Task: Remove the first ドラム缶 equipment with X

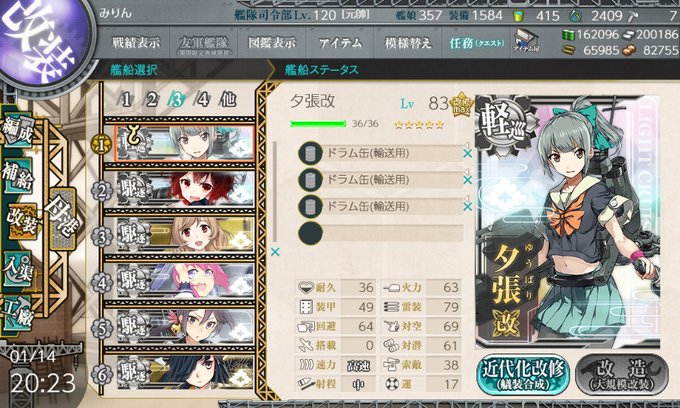Action: 467,153
